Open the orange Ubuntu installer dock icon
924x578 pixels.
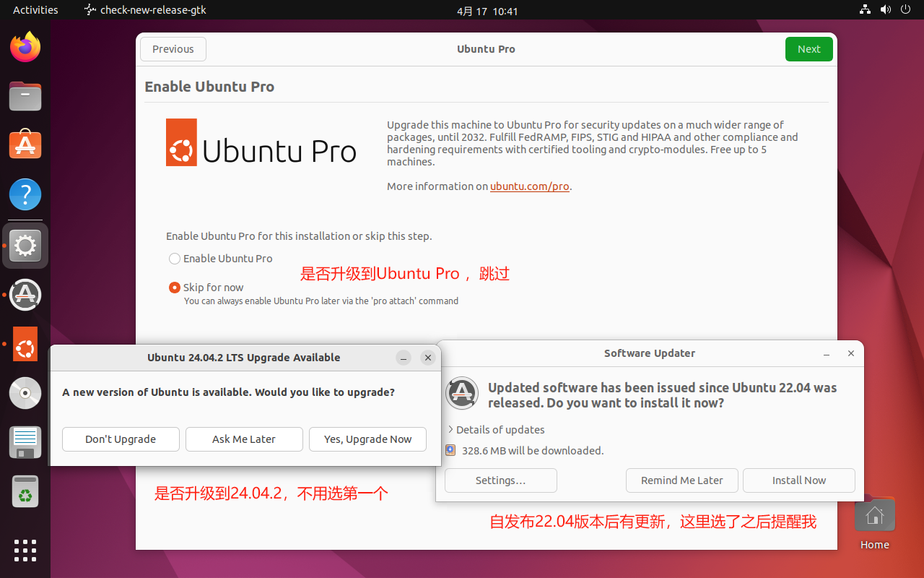(25, 344)
